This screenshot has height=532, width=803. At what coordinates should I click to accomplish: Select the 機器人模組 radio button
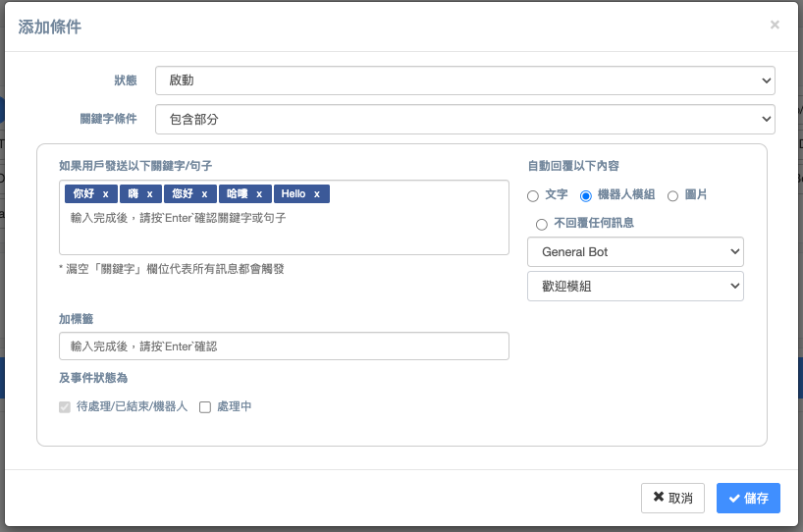pos(586,196)
